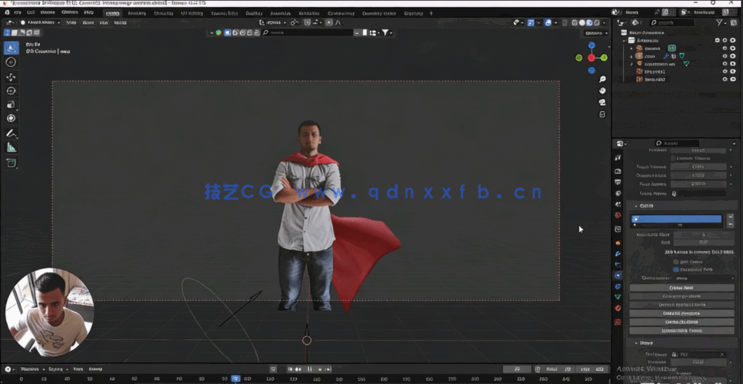Screen dimensions: 743x384
Task: Select the Transform tool in the left toolbar
Action: tap(11, 118)
